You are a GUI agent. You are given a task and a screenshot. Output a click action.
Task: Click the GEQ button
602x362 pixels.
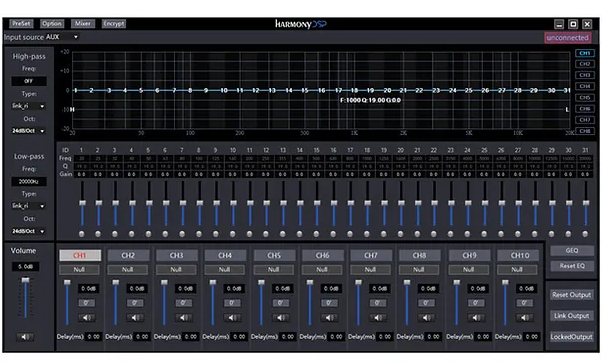(x=572, y=251)
